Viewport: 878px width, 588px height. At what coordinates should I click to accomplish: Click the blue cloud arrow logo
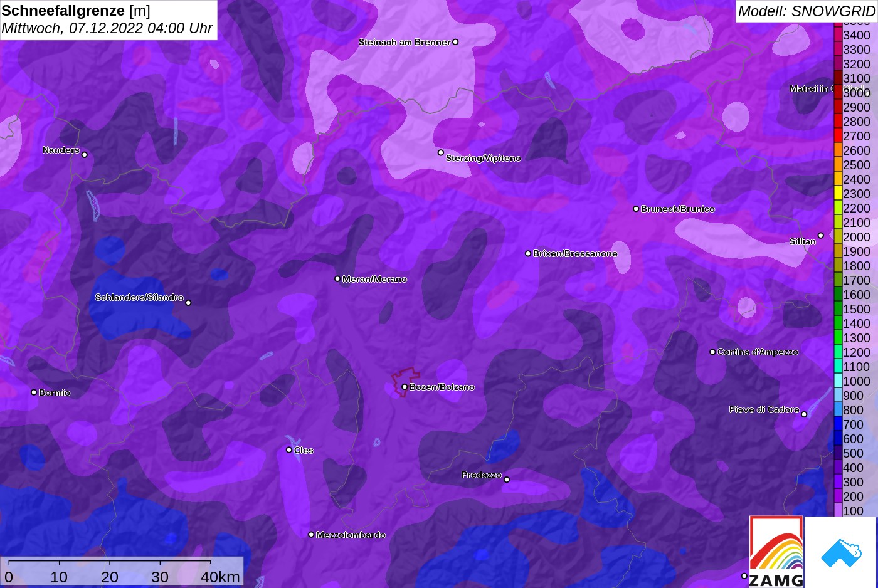click(841, 553)
